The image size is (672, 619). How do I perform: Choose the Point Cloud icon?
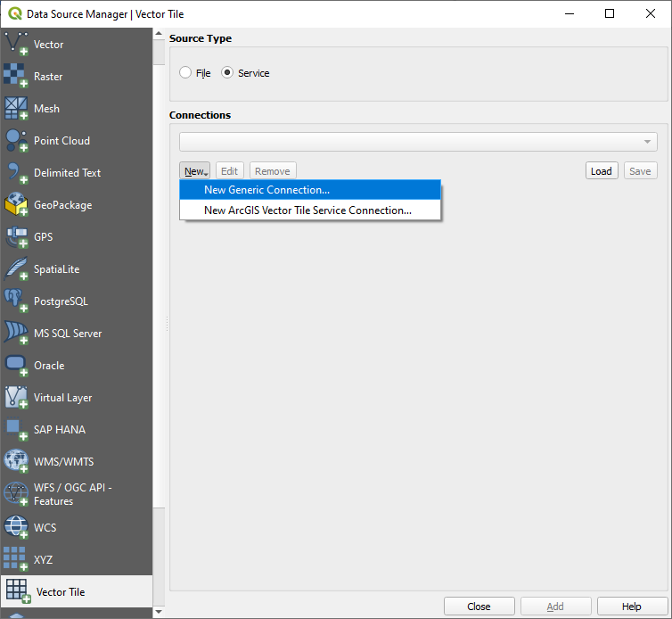[16, 140]
